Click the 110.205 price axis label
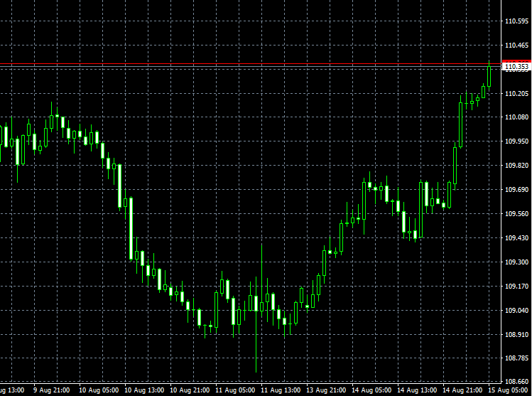Screen dimensions: 532x396 click(517, 93)
